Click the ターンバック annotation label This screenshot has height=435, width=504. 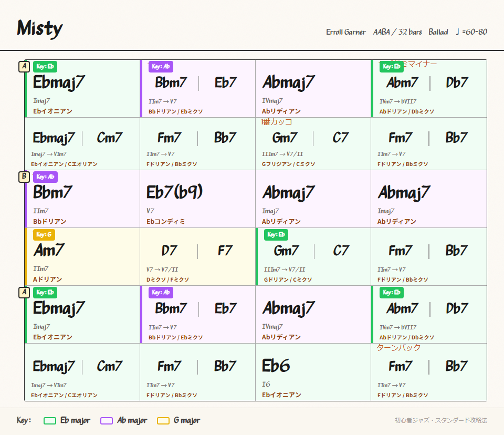pos(398,348)
